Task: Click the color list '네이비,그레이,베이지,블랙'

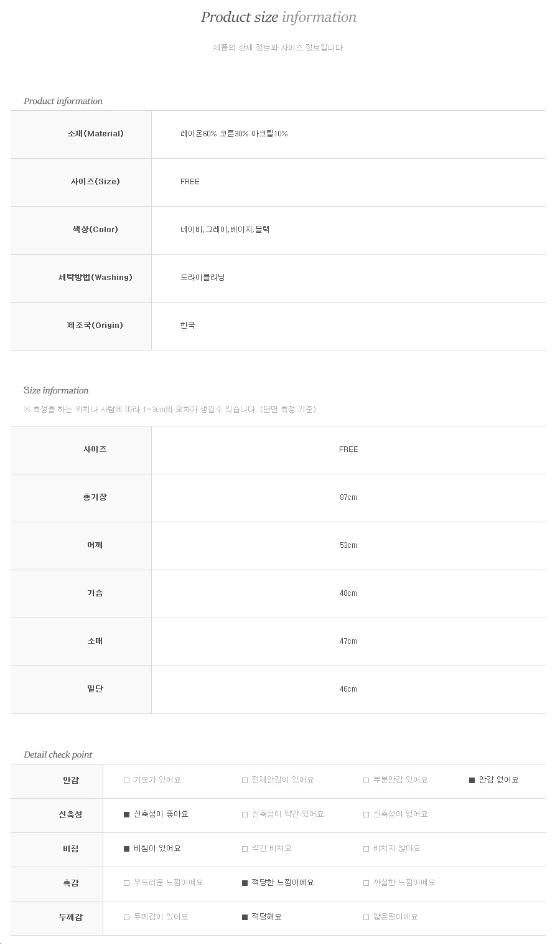Action: point(225,230)
